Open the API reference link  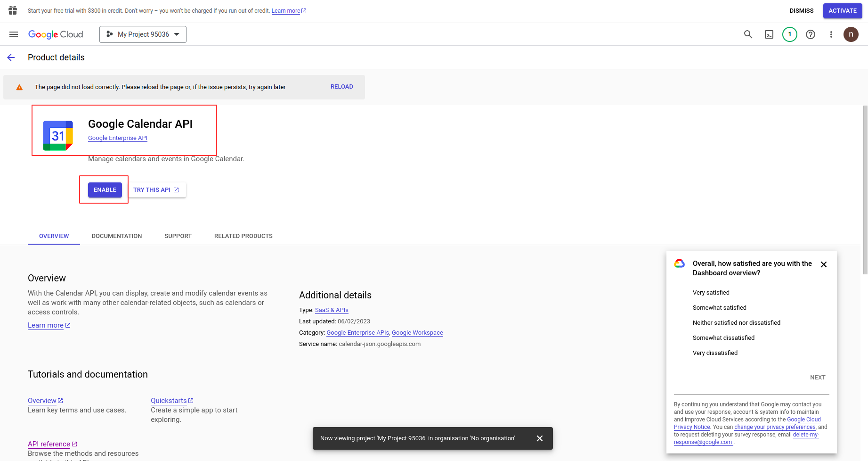[x=52, y=444]
